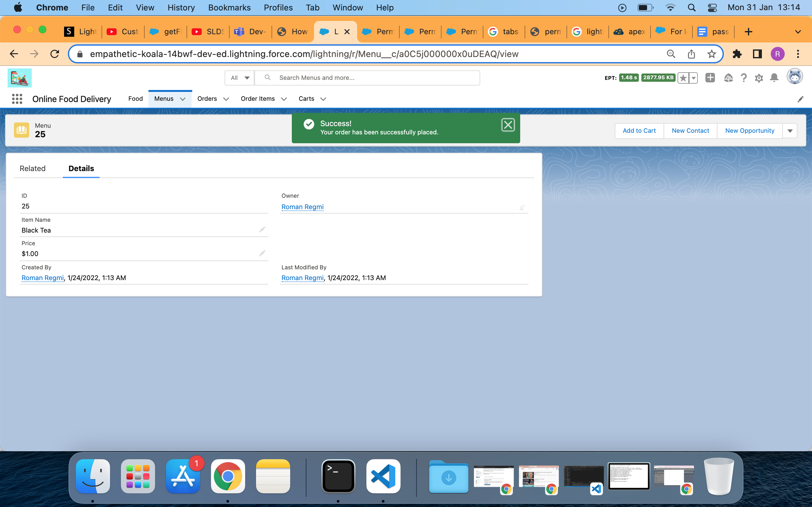Expand the Menus tab dropdown chevron
This screenshot has width=812, height=507.
click(x=182, y=99)
